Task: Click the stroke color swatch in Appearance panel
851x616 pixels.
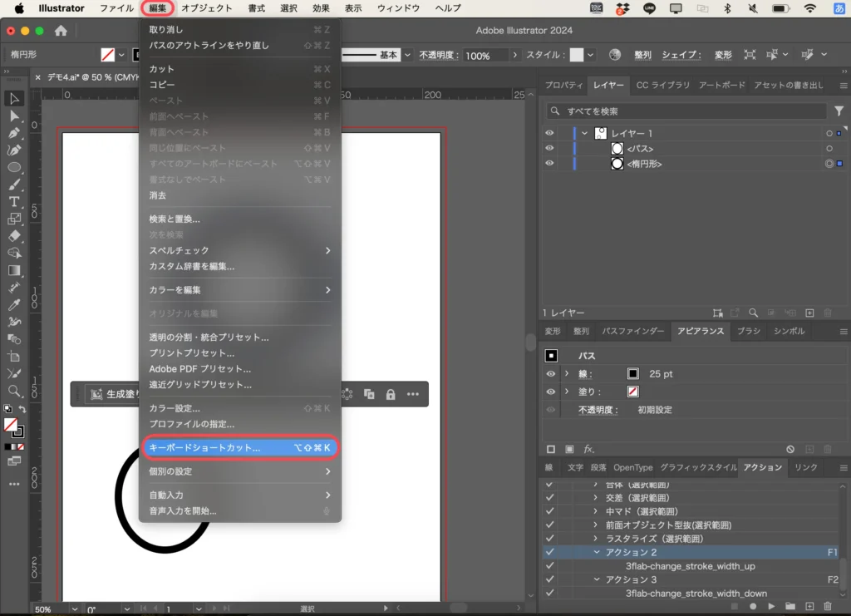Action: tap(632, 374)
